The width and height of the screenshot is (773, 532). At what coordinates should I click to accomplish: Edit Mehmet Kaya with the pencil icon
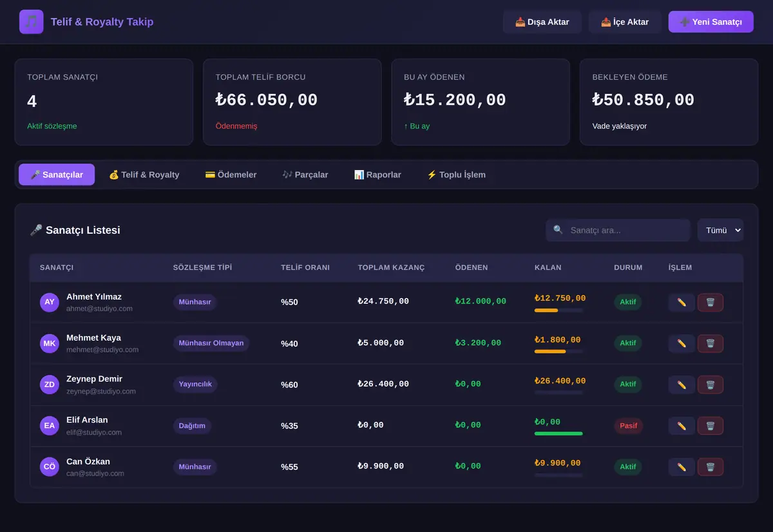682,343
